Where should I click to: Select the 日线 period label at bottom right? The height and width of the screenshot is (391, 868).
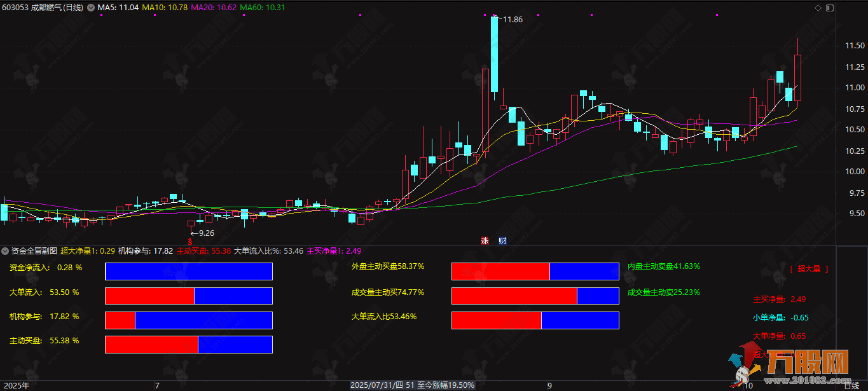(850, 385)
